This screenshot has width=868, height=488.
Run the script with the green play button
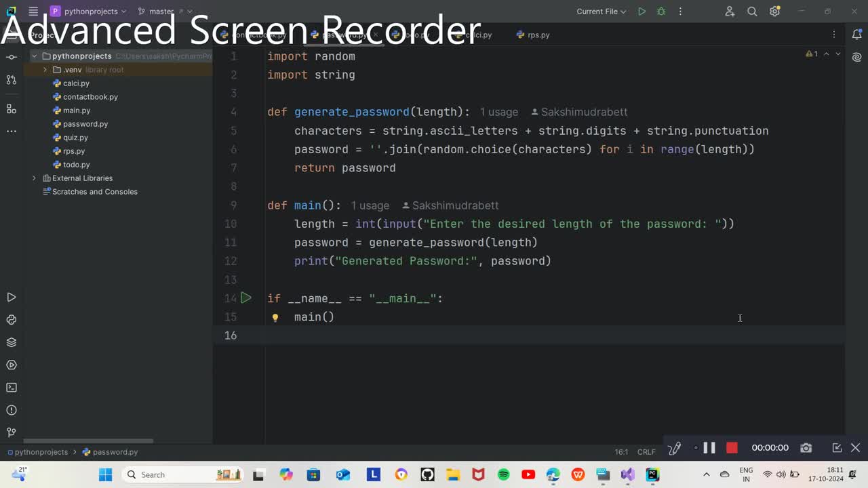642,12
